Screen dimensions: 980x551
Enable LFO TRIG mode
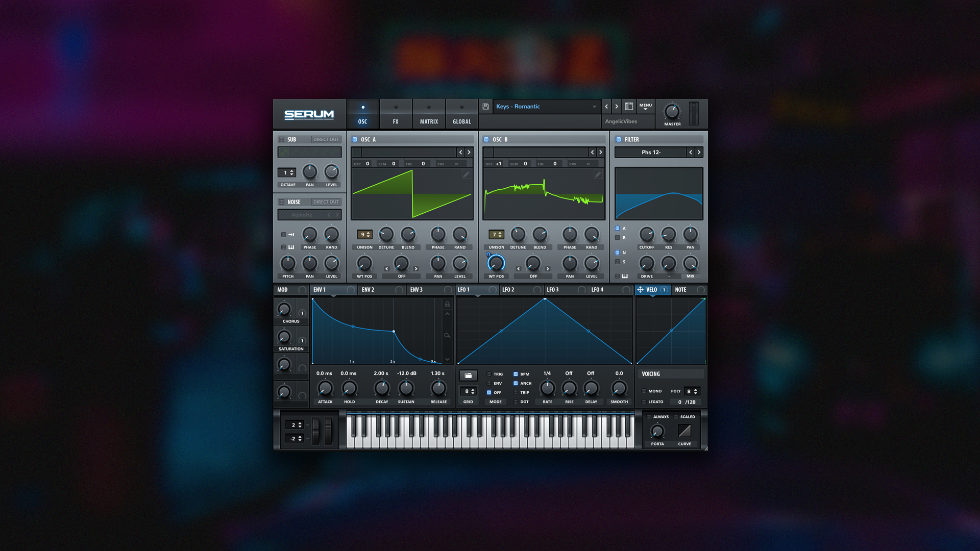(489, 374)
